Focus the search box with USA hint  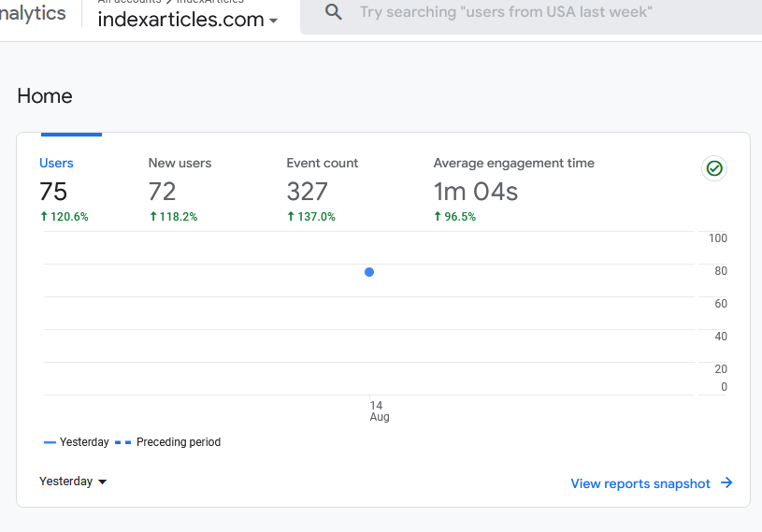click(506, 11)
